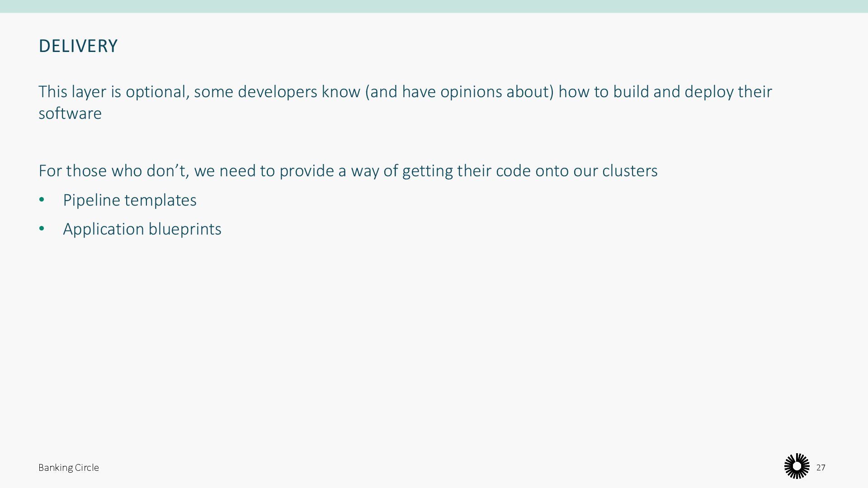Click the Banking Circle footer text
This screenshot has height=488, width=868.
click(69, 468)
